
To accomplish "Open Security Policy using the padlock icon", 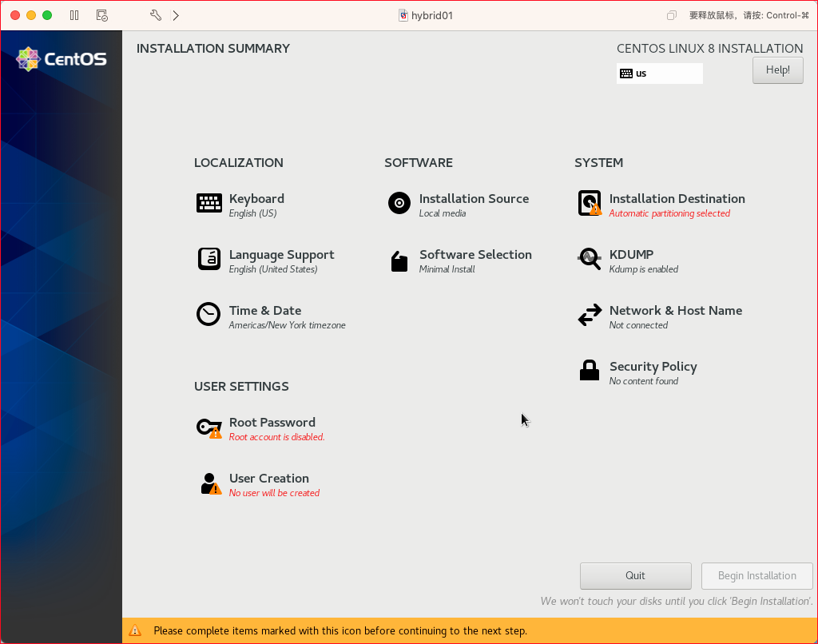I will [589, 370].
